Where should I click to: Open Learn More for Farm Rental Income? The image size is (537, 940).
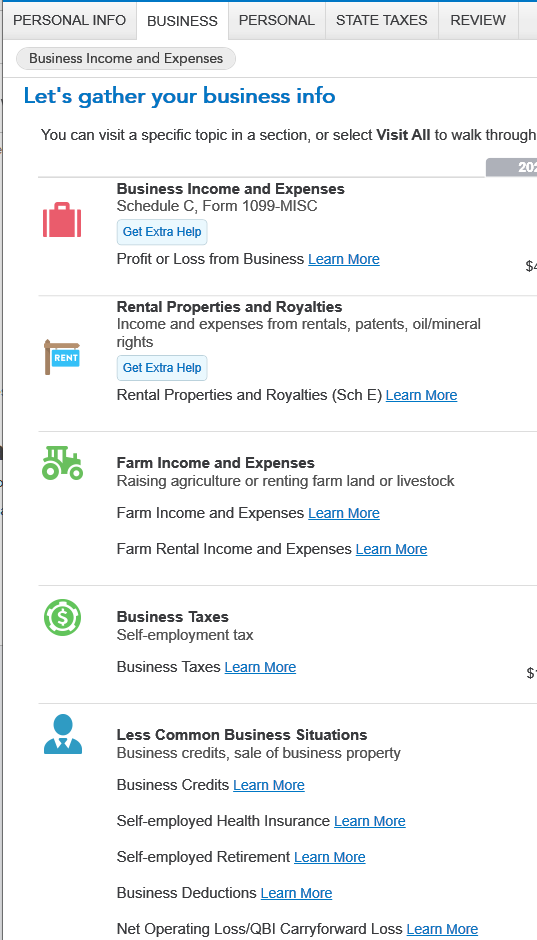[391, 549]
